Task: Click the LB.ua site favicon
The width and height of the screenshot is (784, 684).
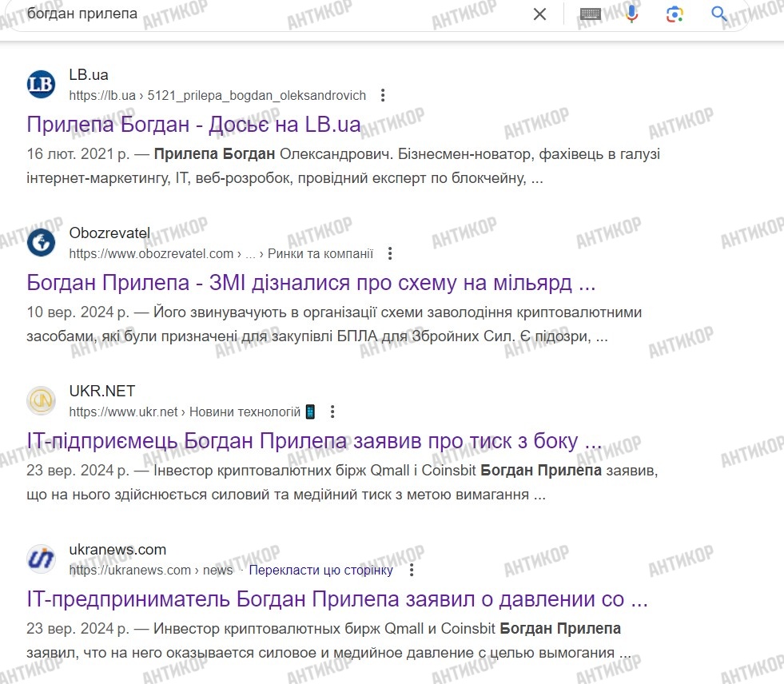Action: [x=42, y=85]
